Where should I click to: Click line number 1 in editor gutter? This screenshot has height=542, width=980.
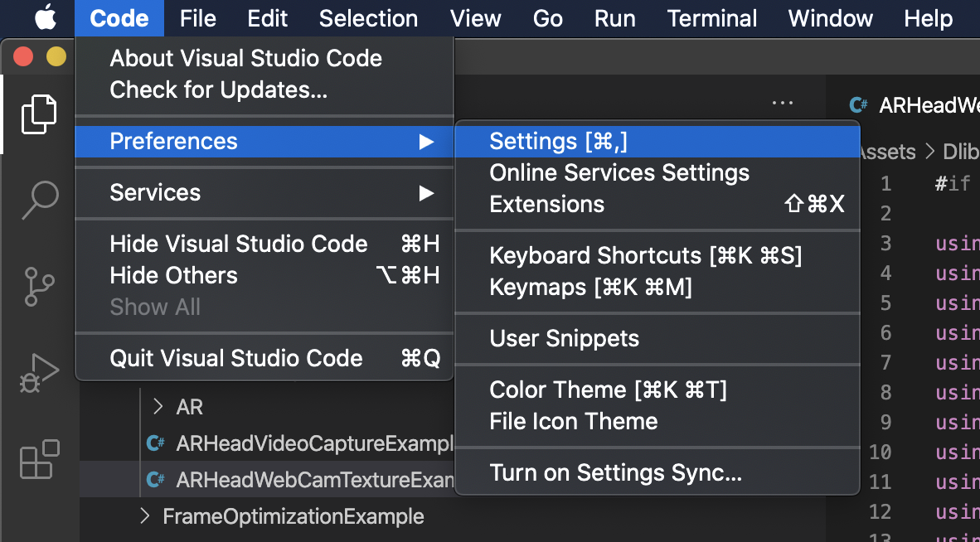coord(886,184)
